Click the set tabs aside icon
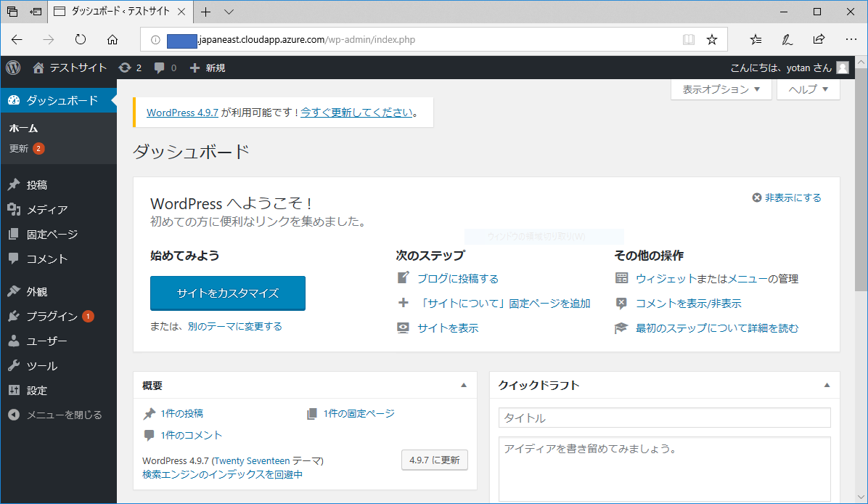Image resolution: width=868 pixels, height=504 pixels. tap(36, 11)
